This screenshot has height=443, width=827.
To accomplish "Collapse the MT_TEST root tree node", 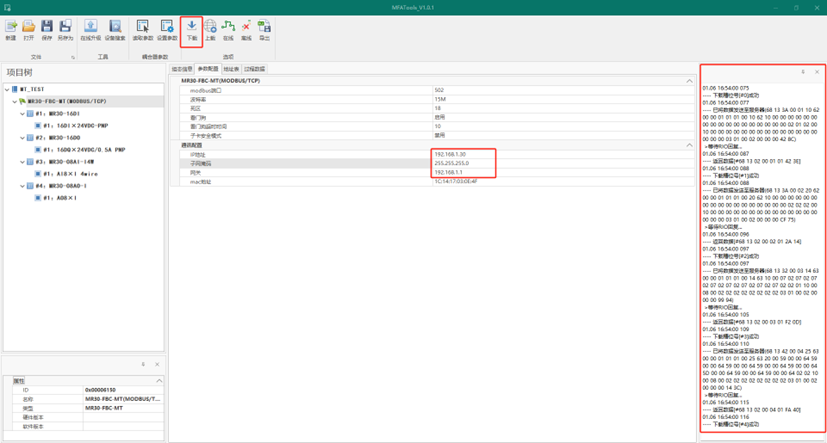I will pos(7,89).
